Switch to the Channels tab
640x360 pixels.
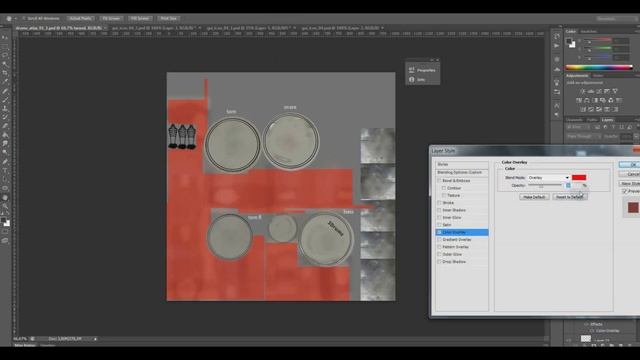click(574, 120)
